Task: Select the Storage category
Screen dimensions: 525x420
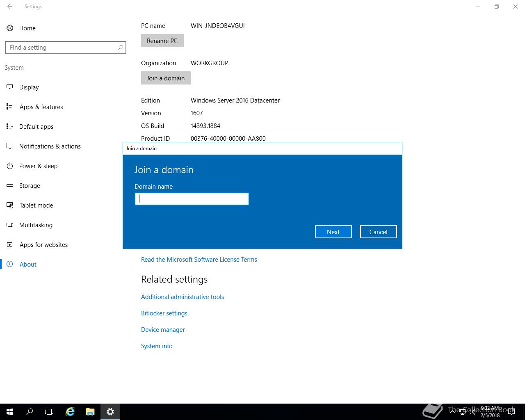Action: tap(30, 185)
